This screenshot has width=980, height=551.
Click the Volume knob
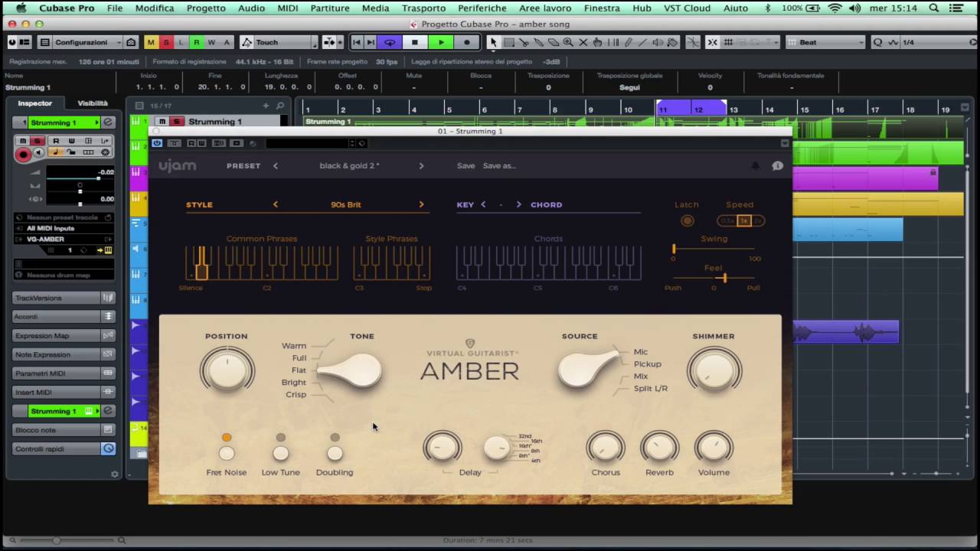pyautogui.click(x=714, y=448)
